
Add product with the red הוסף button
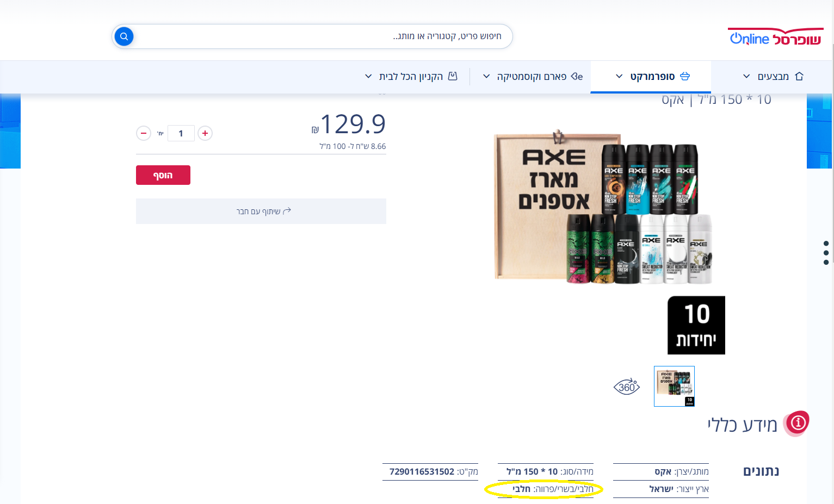click(163, 175)
